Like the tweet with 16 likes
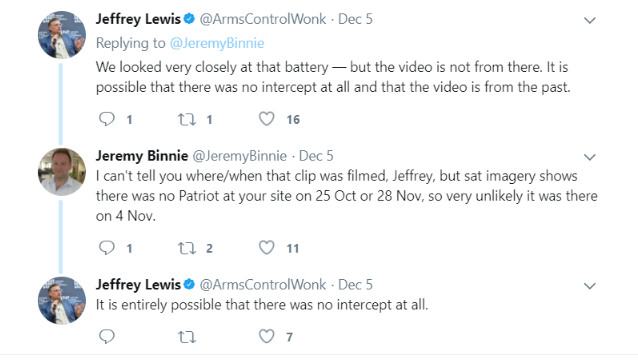Viewport: 638px width, 363px height. [x=267, y=119]
